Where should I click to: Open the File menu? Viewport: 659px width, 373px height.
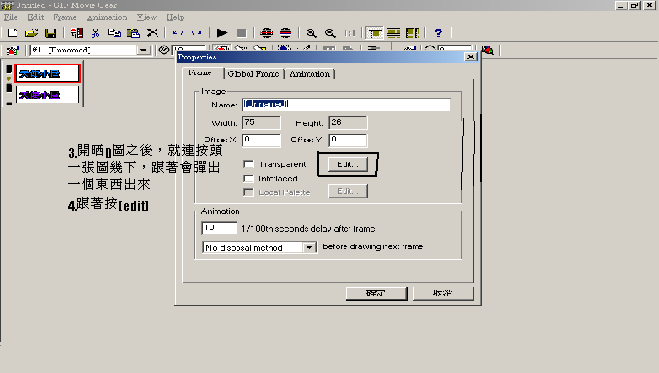[x=11, y=17]
